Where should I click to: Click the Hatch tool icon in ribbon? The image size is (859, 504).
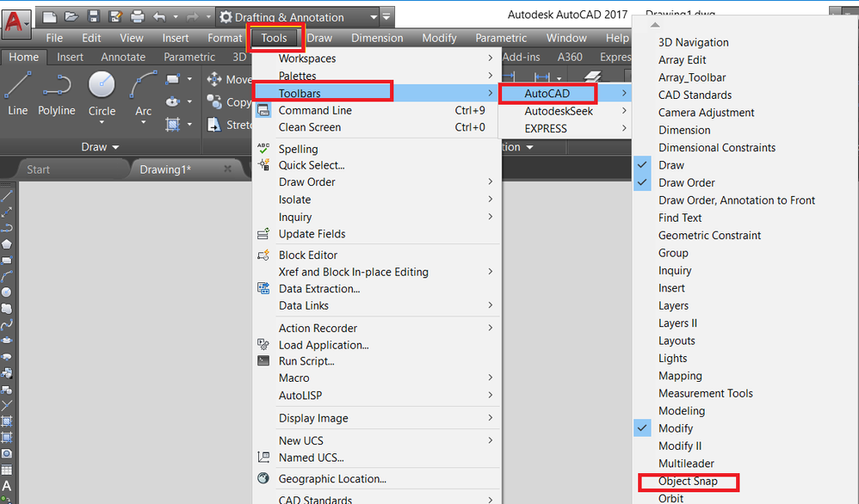(172, 125)
